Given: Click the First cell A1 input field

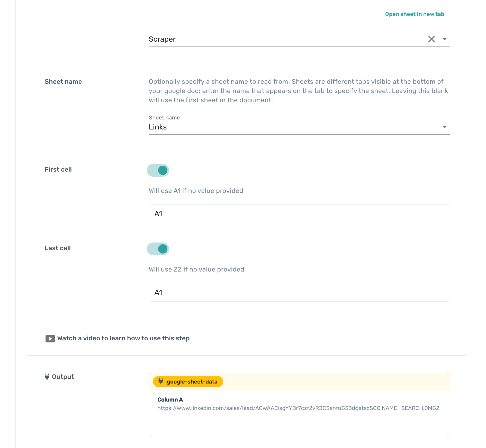Looking at the screenshot, I should [299, 214].
